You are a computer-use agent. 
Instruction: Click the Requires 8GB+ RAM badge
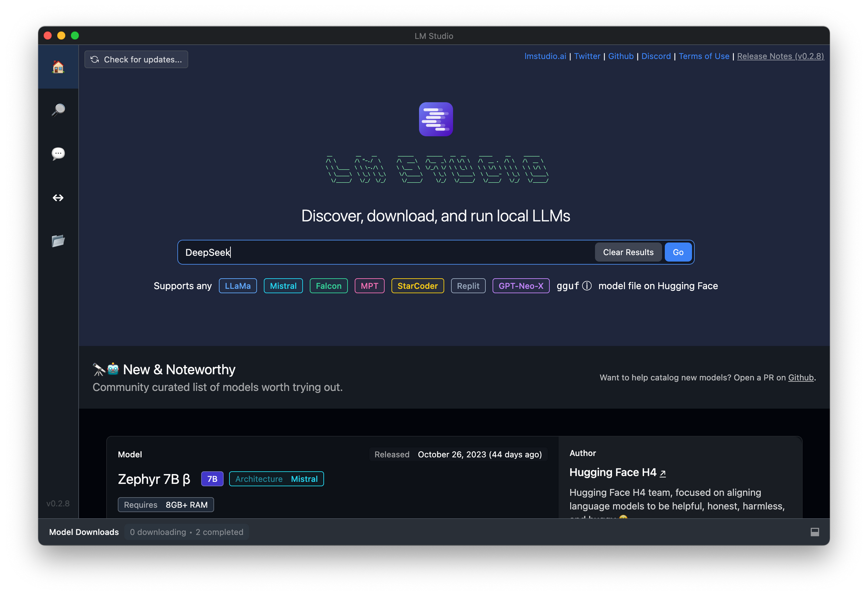point(166,504)
